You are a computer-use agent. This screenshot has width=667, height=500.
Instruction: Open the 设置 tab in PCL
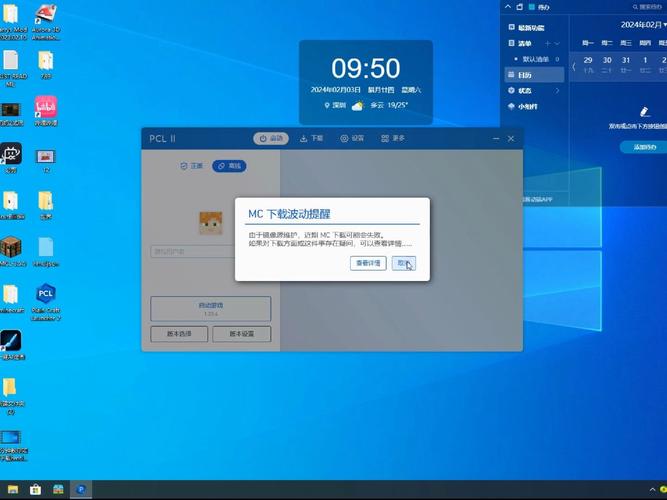point(352,139)
